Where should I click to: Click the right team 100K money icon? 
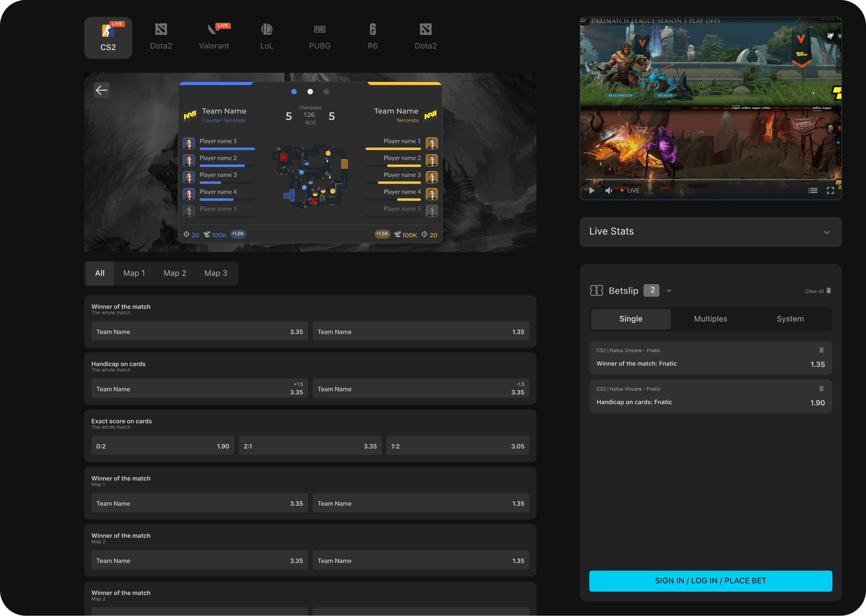[x=397, y=234]
